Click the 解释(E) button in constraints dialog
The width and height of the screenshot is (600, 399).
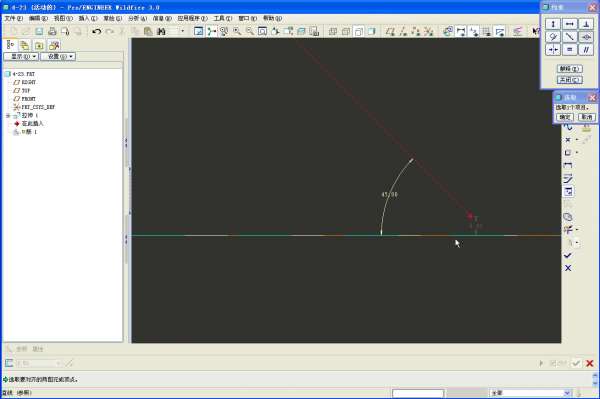point(570,69)
